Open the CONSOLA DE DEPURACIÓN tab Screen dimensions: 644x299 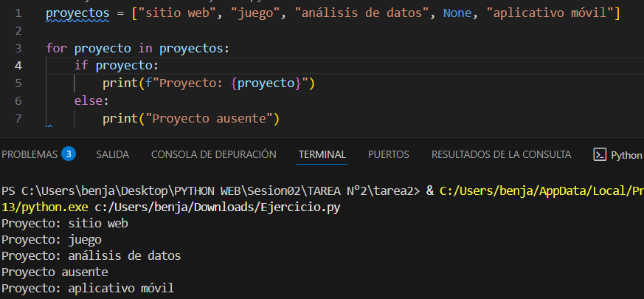213,154
